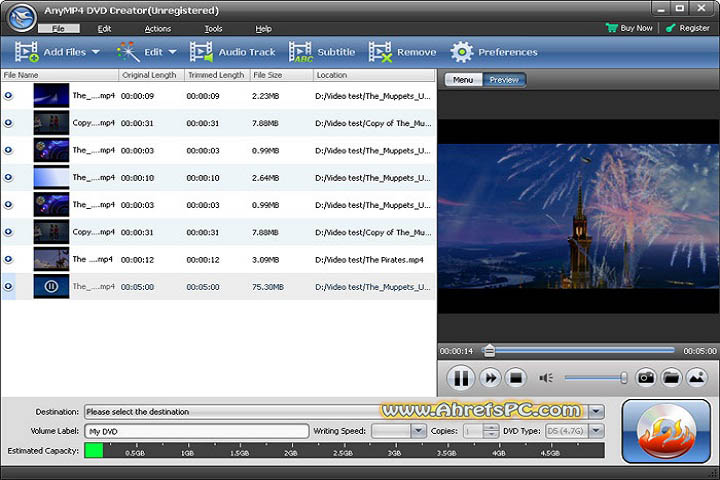Stop the video playback
The image size is (720, 480).
pyautogui.click(x=516, y=378)
